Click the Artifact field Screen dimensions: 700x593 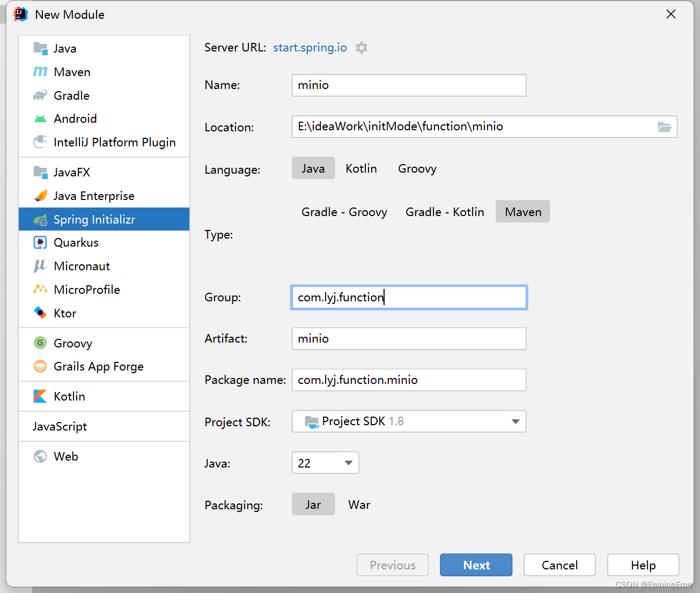409,339
